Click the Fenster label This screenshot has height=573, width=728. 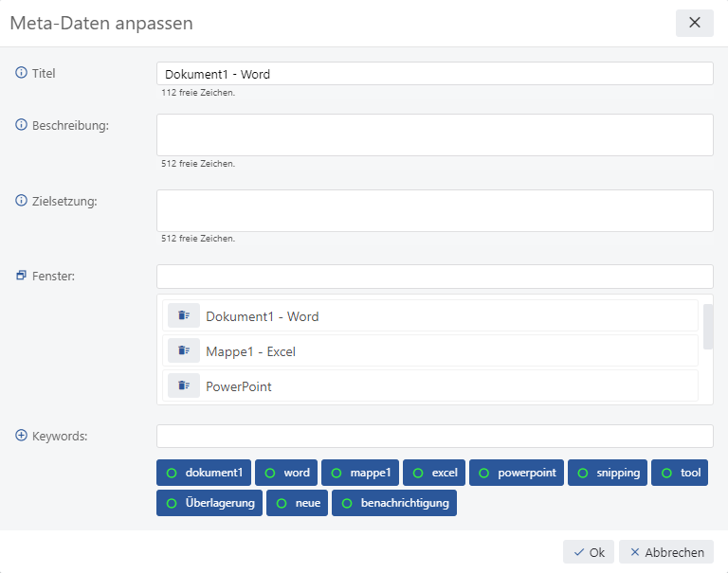[53, 276]
